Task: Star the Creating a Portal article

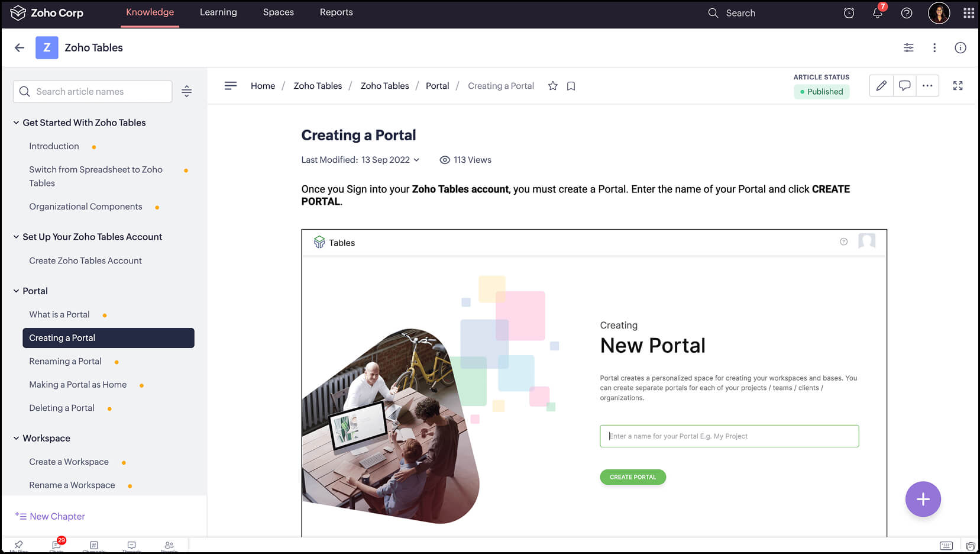Action: 552,86
